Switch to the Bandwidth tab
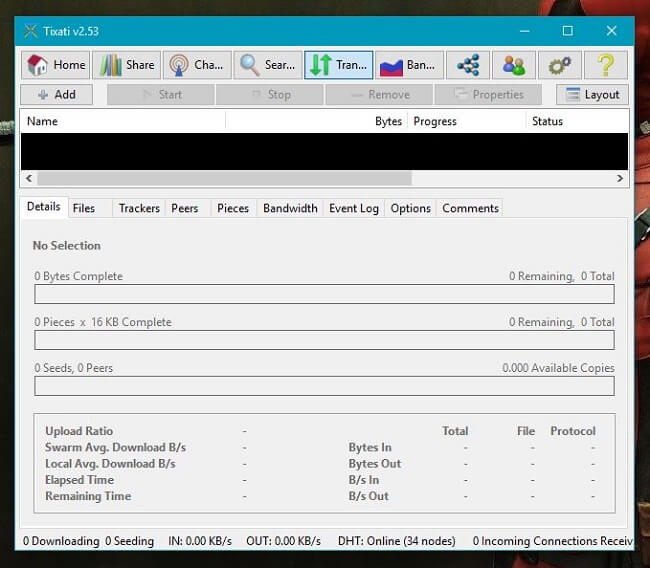The height and width of the screenshot is (568, 650). point(290,208)
